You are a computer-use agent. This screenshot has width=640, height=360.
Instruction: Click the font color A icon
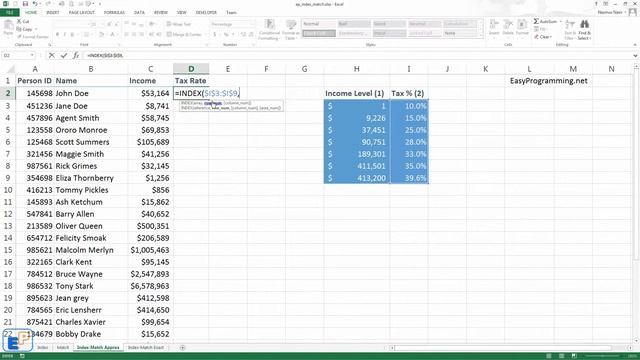(112, 35)
